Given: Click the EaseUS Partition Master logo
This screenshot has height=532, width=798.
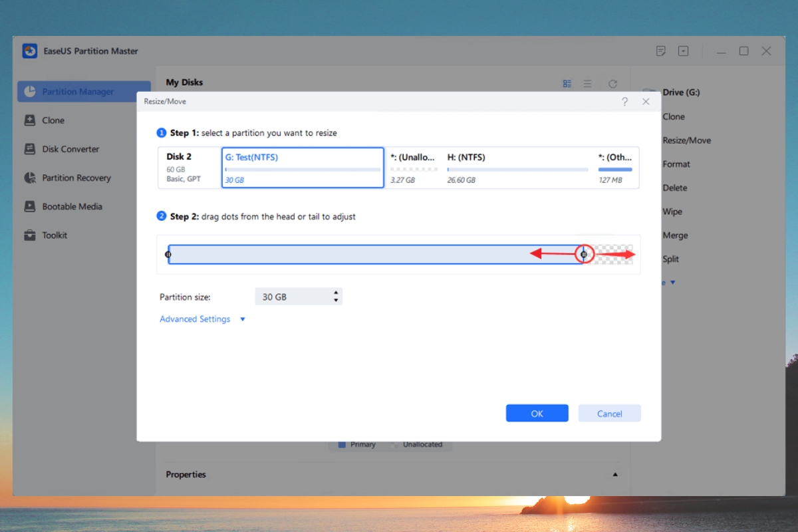Looking at the screenshot, I should coord(29,51).
